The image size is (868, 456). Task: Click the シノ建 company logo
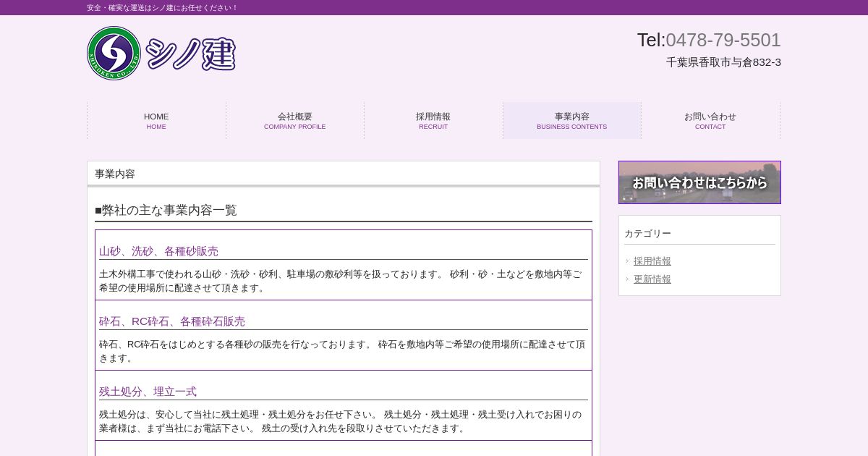[x=161, y=54]
